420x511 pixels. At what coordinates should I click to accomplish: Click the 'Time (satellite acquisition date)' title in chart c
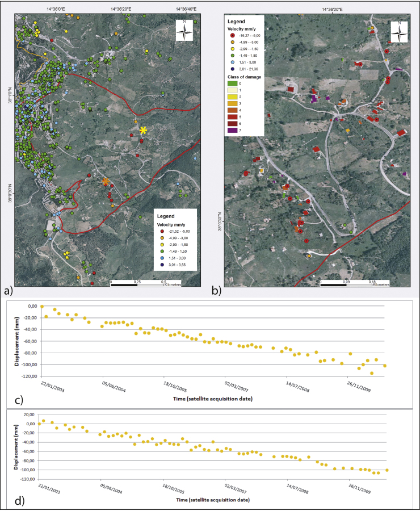click(212, 399)
